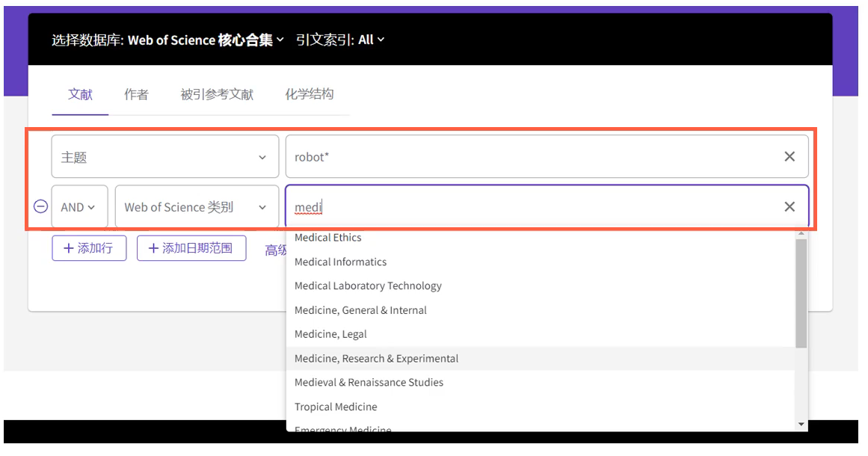Viewport: 868px width, 456px height.
Task: Clear the medi text with the X icon
Action: (x=789, y=206)
